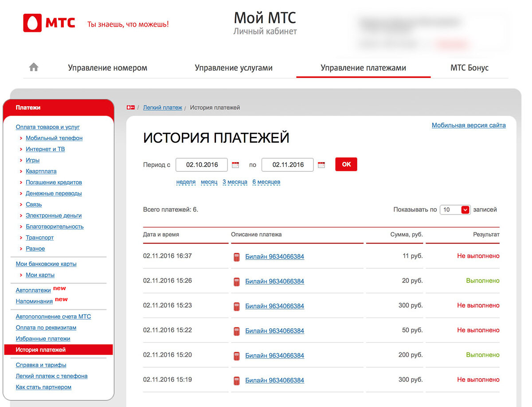
Task: Open the Мобильный телефон category
Action: coord(54,138)
